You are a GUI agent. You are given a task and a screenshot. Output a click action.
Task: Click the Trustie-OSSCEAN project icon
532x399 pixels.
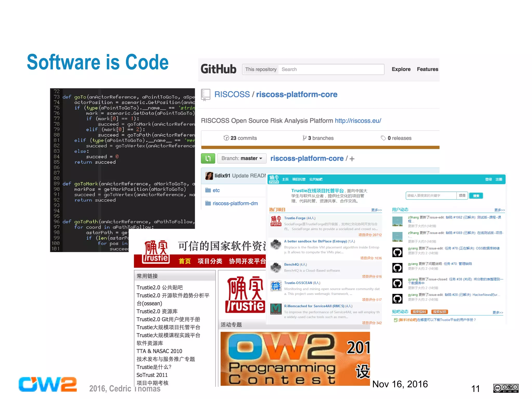click(276, 286)
